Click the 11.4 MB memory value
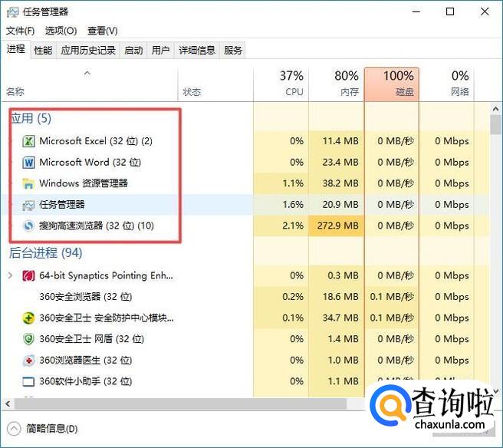This screenshot has height=448, width=503. (340, 141)
